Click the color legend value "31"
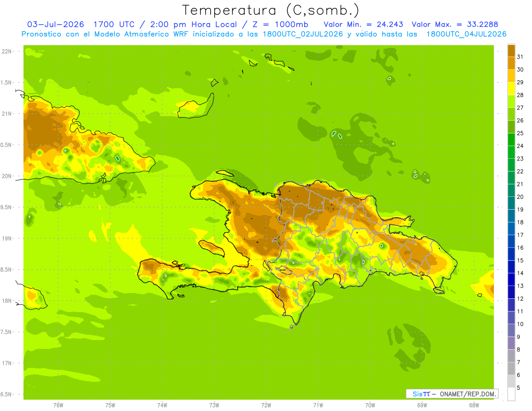Screen dimensions: 532x411 pyautogui.click(x=520, y=56)
